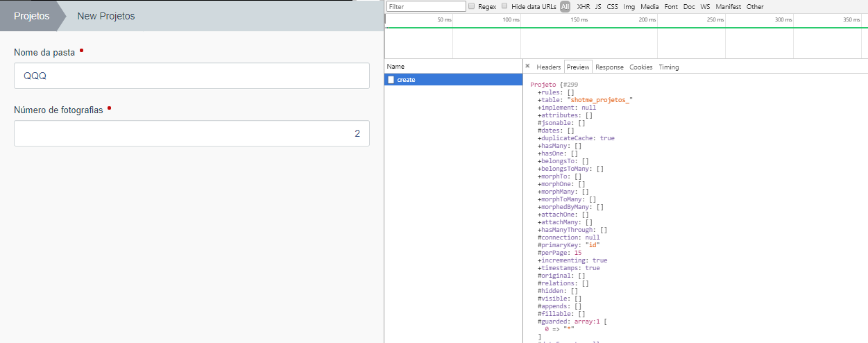The image size is (868, 343).
Task: Switch to the Cookies tab
Action: pos(641,67)
